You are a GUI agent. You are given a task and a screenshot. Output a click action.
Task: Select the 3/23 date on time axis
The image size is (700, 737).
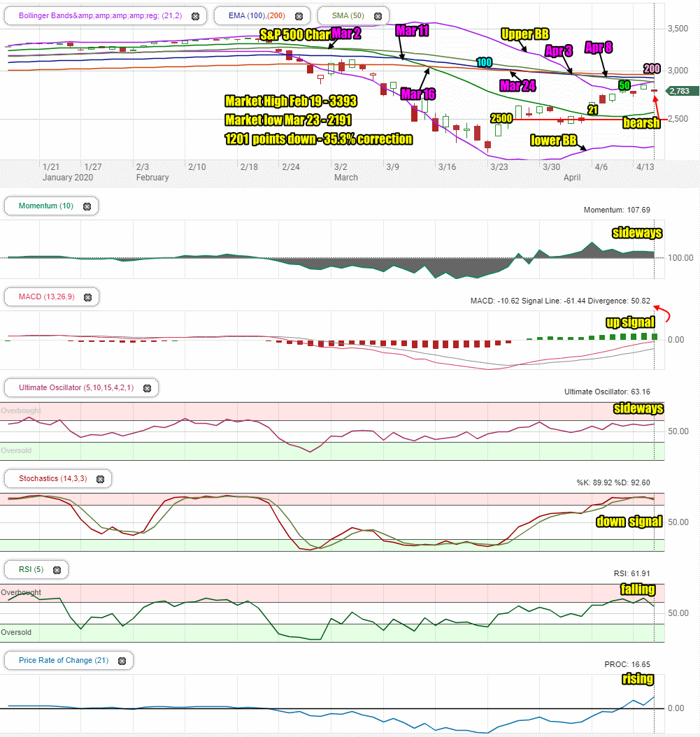pyautogui.click(x=499, y=167)
